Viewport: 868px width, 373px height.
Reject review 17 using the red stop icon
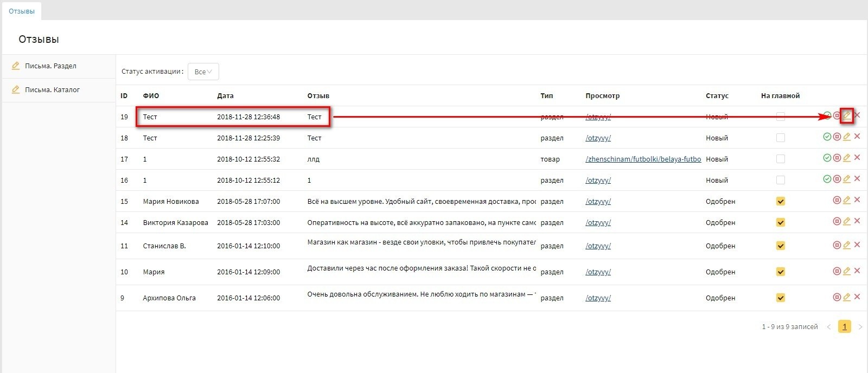837,158
